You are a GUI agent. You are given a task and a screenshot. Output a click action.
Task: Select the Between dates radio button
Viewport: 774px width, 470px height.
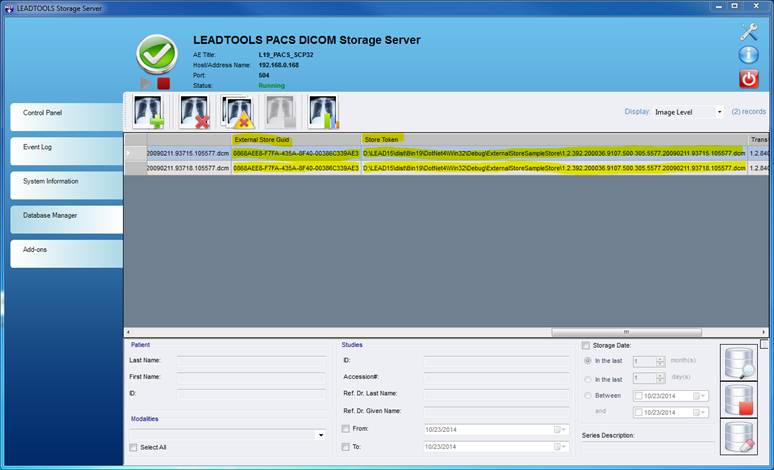click(587, 395)
